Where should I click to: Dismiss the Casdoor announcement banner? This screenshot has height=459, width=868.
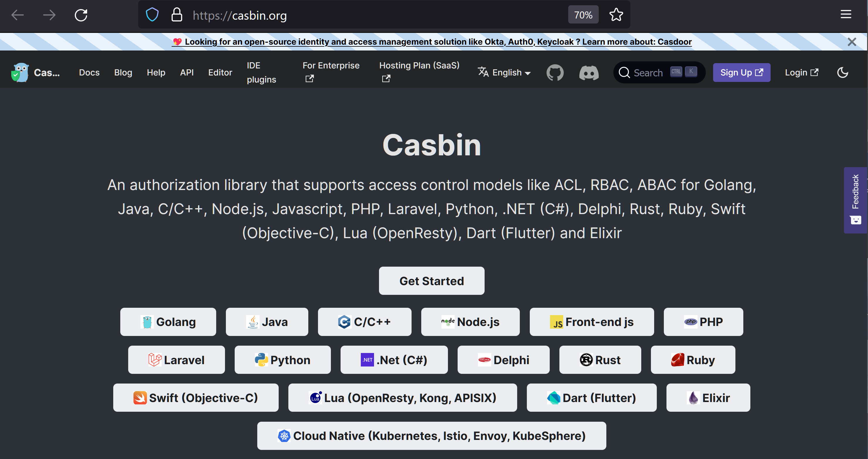[852, 42]
